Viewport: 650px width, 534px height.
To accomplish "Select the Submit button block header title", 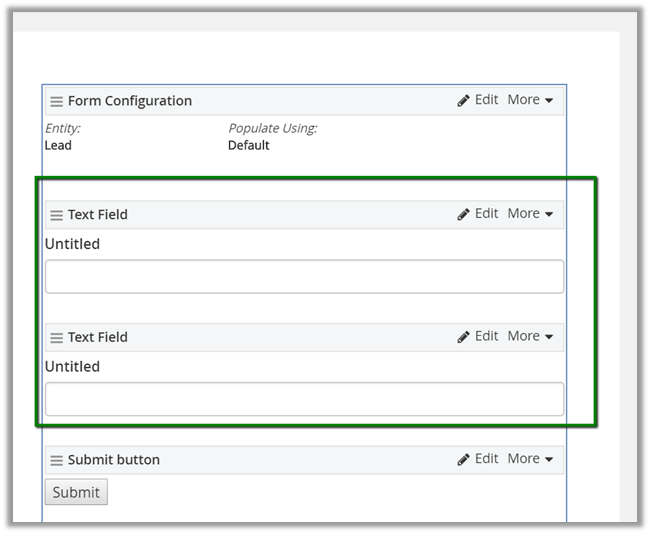I will click(x=113, y=460).
